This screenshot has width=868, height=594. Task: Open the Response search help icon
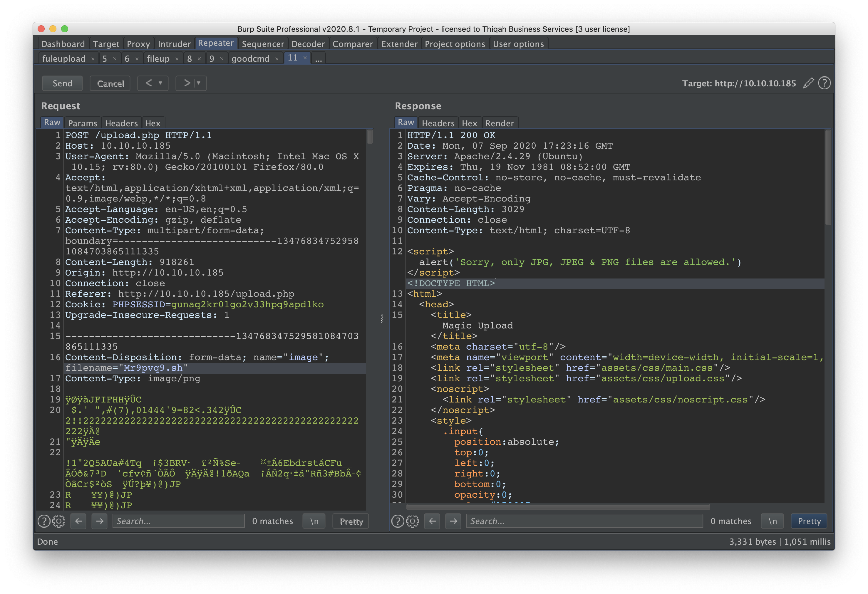point(397,521)
